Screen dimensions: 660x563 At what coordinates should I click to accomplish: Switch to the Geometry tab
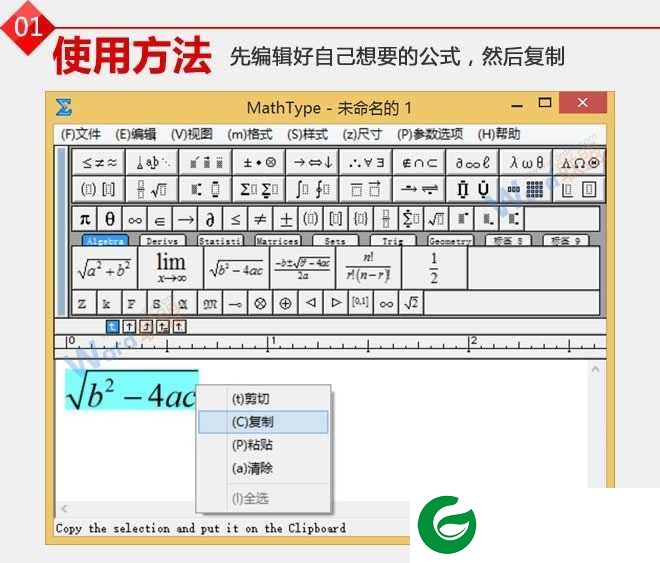pyautogui.click(x=450, y=241)
